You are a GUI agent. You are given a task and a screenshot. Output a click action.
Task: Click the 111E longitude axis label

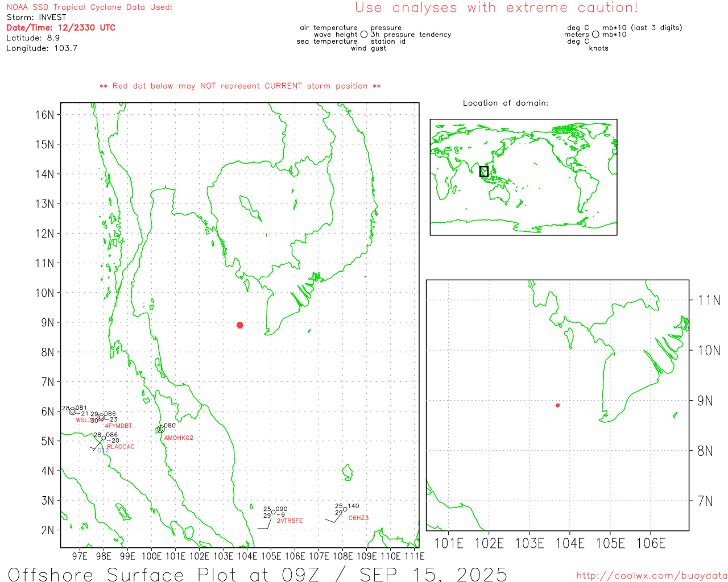415,556
